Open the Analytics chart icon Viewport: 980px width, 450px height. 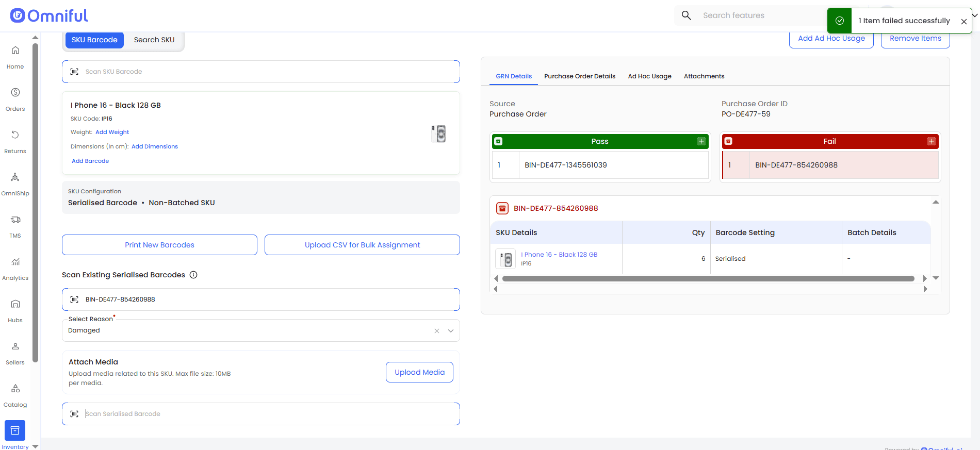pos(15,261)
